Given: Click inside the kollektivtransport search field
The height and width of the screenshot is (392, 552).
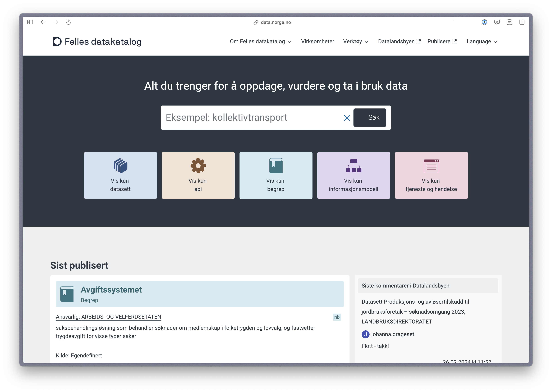Looking at the screenshot, I should point(251,118).
